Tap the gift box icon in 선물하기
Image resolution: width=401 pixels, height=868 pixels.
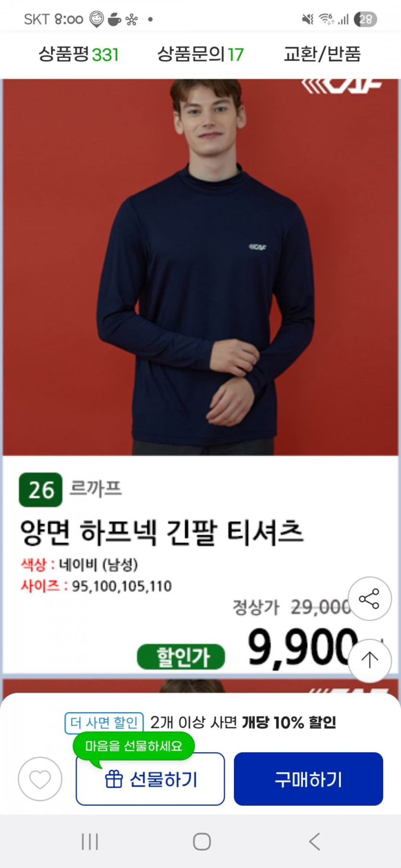coord(114,779)
